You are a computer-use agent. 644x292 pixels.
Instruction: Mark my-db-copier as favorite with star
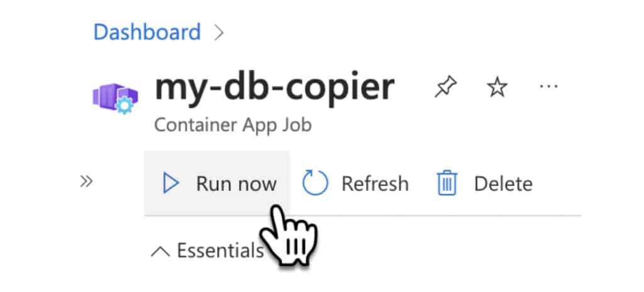tap(497, 87)
